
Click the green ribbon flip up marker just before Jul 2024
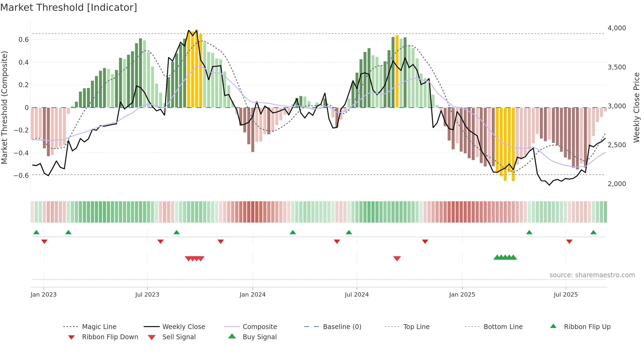click(349, 232)
